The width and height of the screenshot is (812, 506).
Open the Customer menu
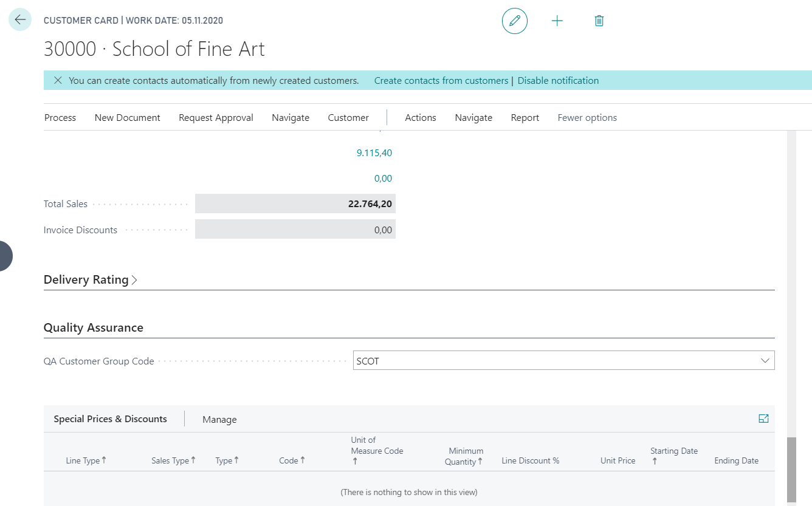click(x=348, y=118)
